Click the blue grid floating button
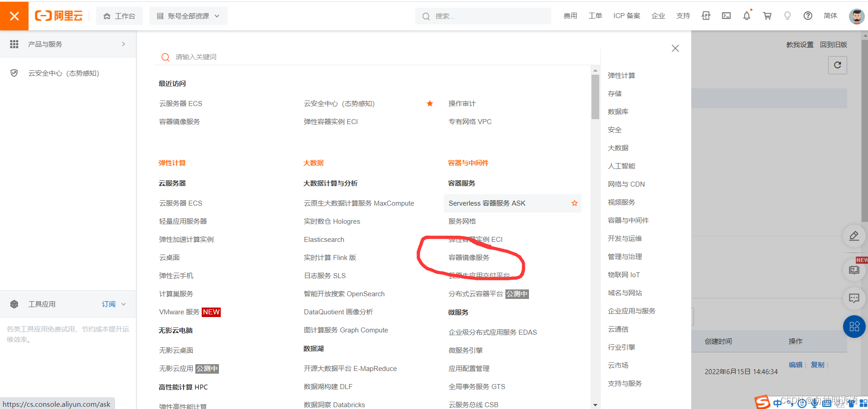Image resolution: width=868 pixels, height=409 pixels. pos(854,326)
